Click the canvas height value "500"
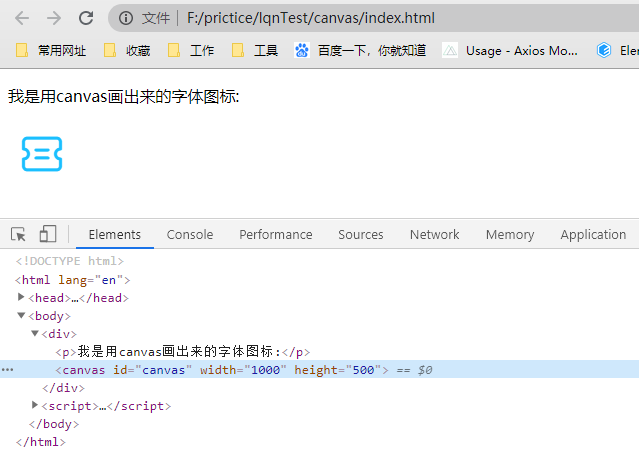 364,370
